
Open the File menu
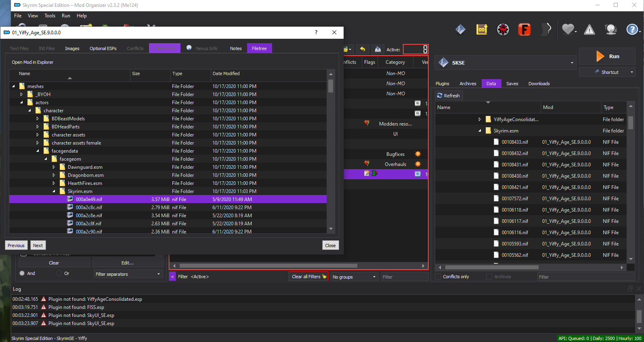click(x=18, y=16)
